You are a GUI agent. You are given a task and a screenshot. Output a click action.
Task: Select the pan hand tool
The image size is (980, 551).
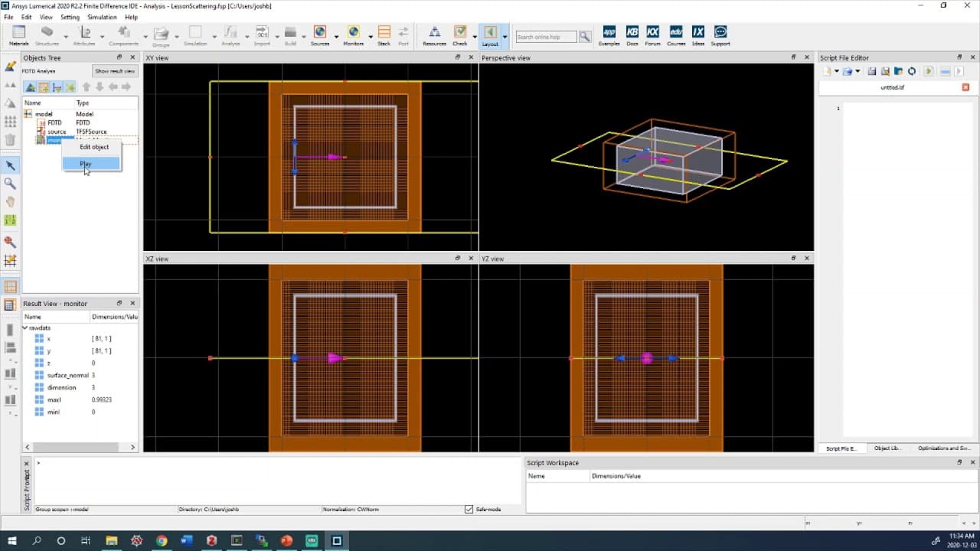[10, 202]
